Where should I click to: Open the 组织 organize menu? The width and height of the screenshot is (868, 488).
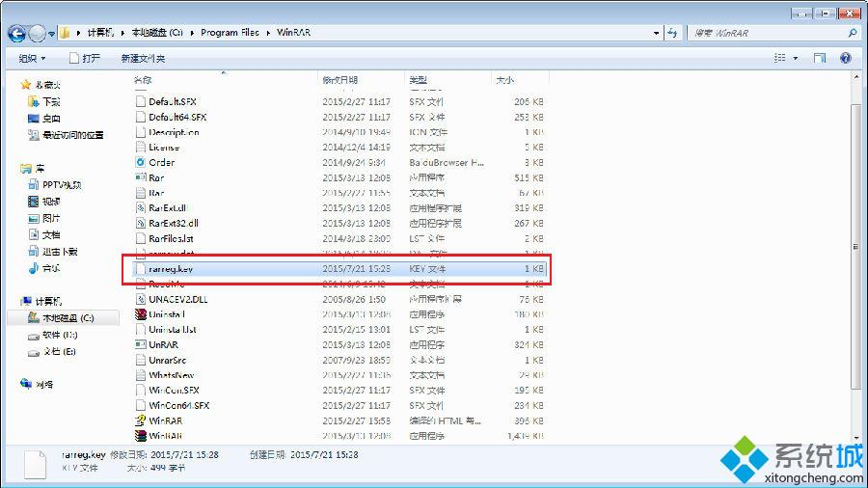(32, 58)
